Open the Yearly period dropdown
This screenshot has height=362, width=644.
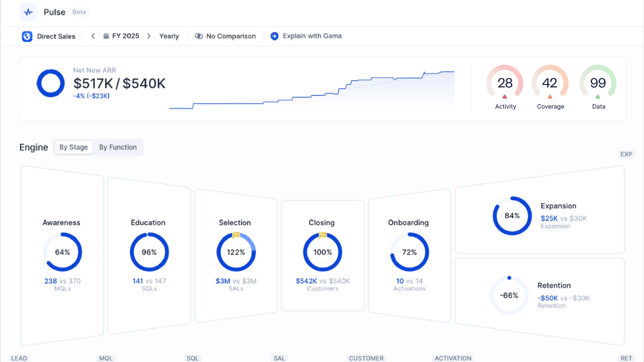click(x=169, y=36)
